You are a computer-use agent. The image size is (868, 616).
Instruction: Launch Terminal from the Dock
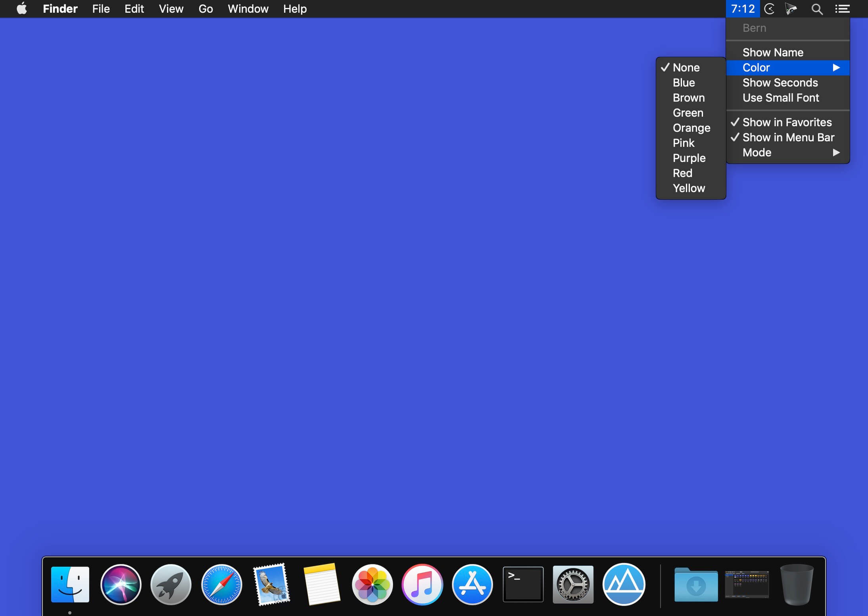(523, 585)
